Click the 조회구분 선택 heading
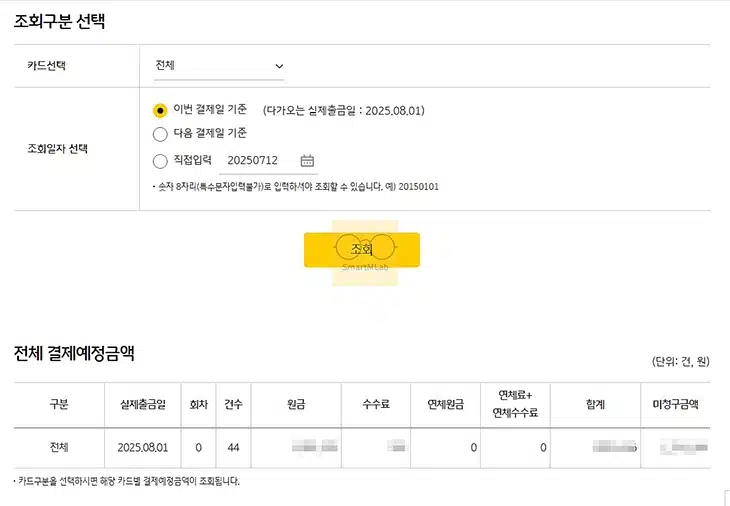 60,21
